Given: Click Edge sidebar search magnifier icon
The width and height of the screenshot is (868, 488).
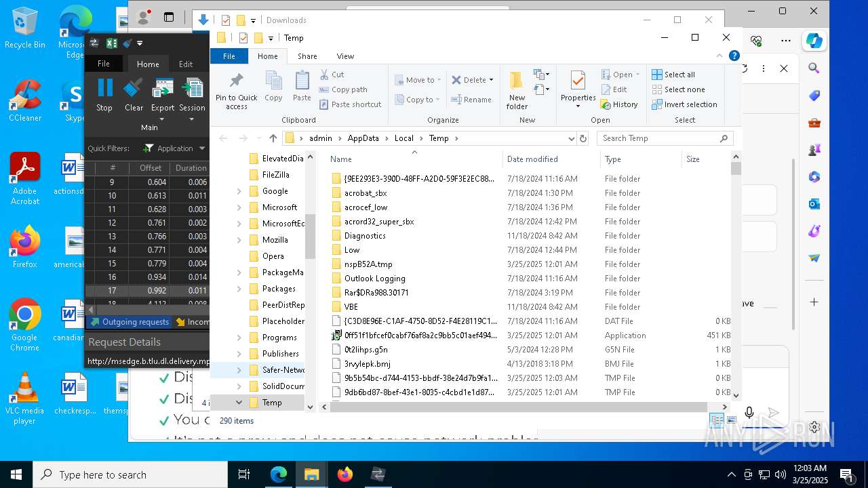Looking at the screenshot, I should (814, 68).
